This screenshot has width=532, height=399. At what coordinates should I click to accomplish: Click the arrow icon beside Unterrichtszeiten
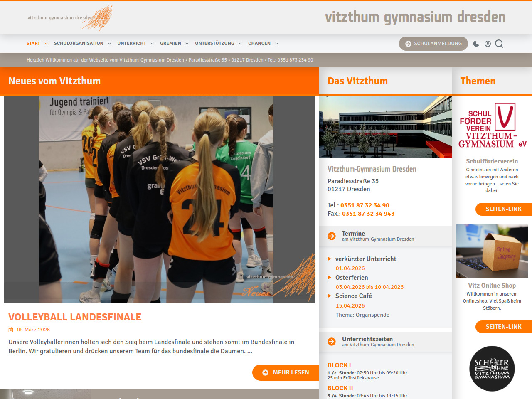point(332,342)
